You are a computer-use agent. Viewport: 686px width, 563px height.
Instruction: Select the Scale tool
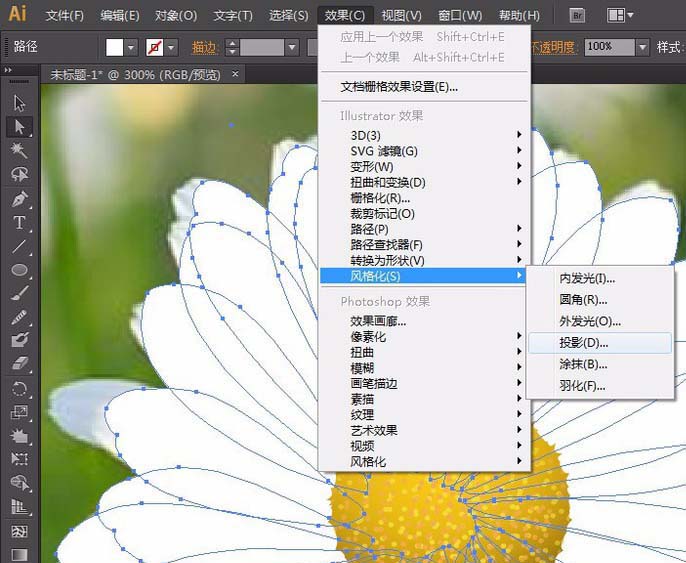point(19,412)
